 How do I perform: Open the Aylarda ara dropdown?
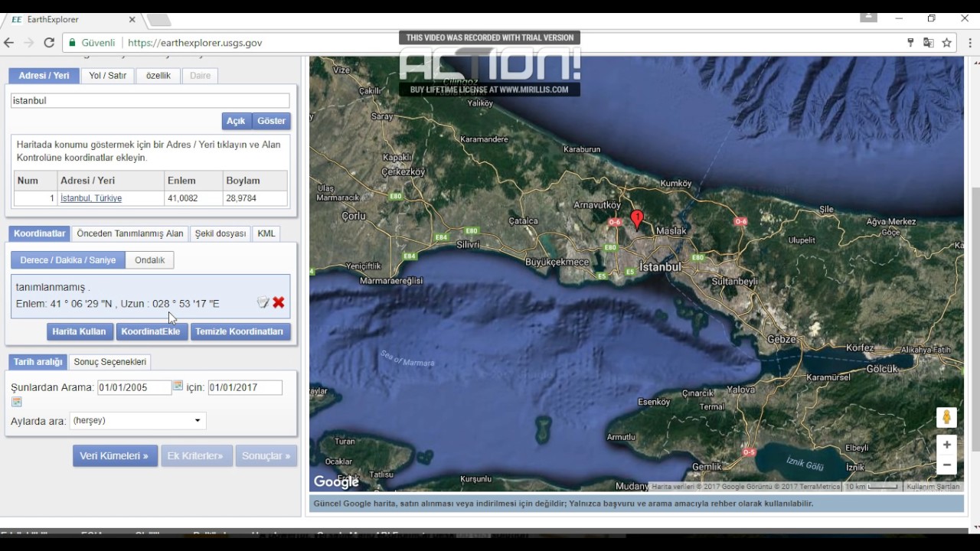[x=138, y=420]
